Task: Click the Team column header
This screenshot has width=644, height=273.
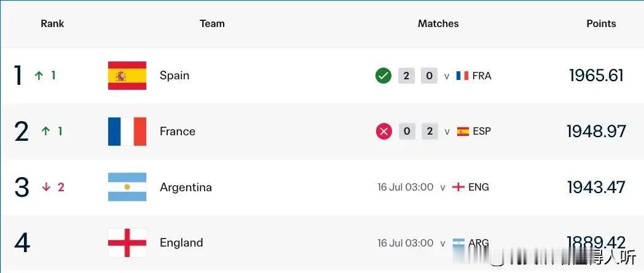Action: tap(212, 24)
